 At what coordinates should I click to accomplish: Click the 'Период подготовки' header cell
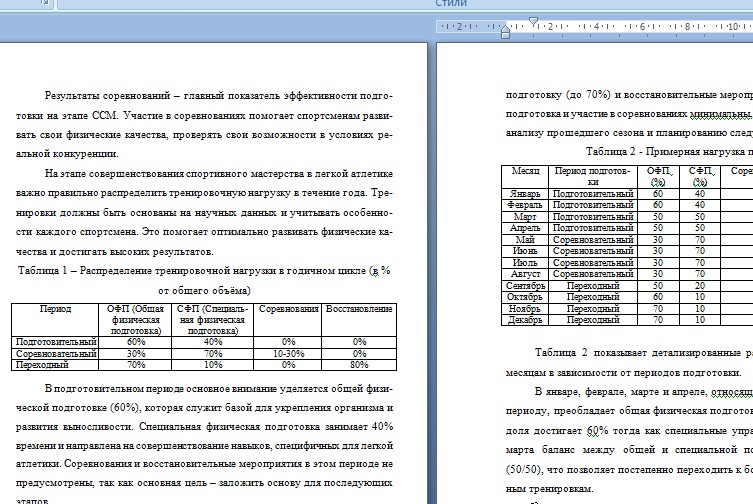(593, 176)
